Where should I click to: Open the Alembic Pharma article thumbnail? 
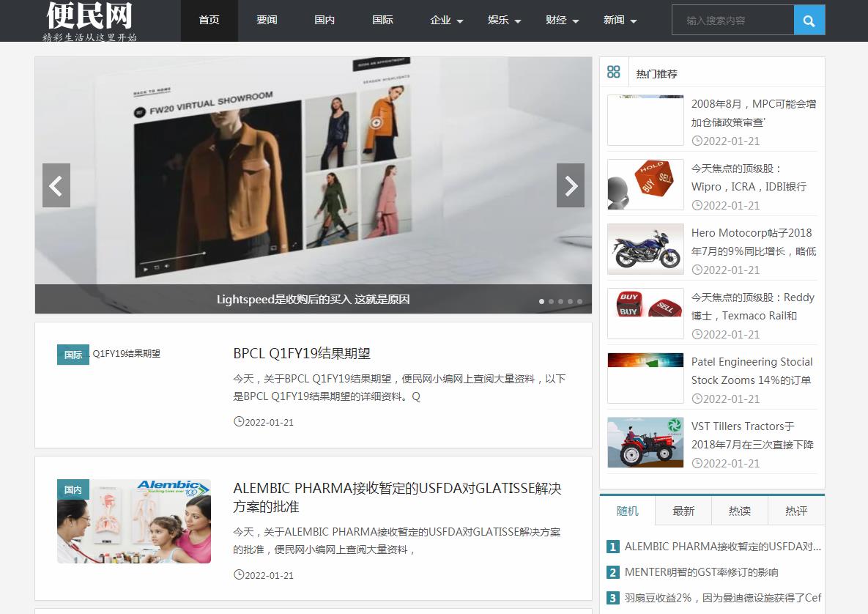134,522
